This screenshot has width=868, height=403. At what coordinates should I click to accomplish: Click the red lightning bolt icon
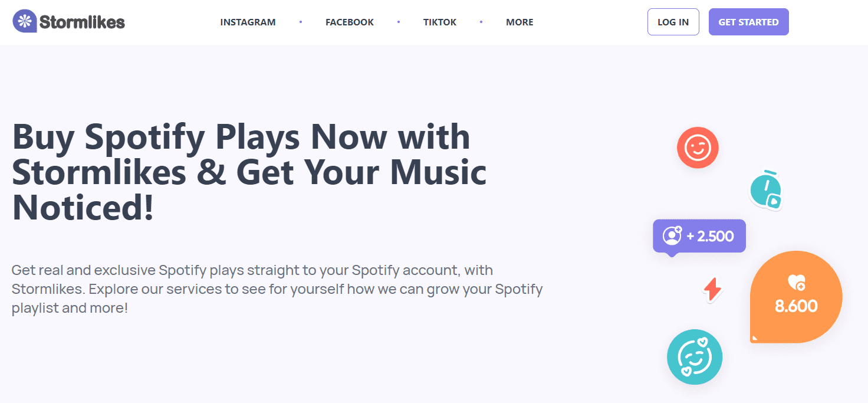tap(712, 289)
